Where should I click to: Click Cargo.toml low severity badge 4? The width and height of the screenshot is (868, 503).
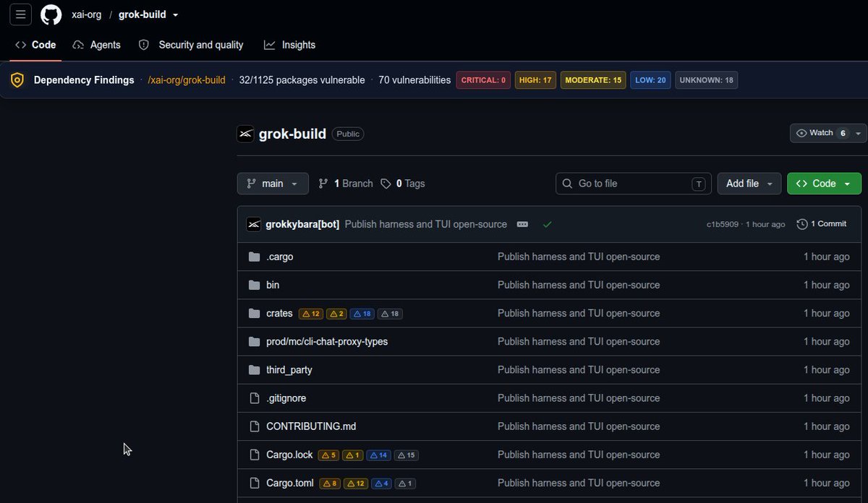pos(381,483)
